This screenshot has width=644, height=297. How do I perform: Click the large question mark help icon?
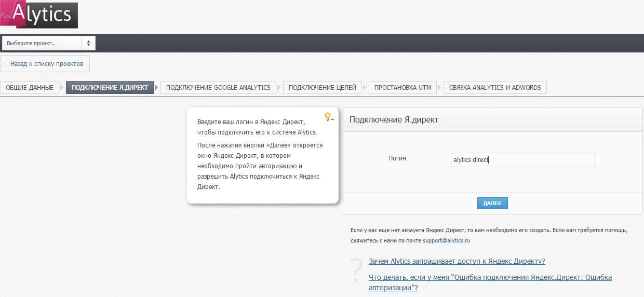pos(356,269)
